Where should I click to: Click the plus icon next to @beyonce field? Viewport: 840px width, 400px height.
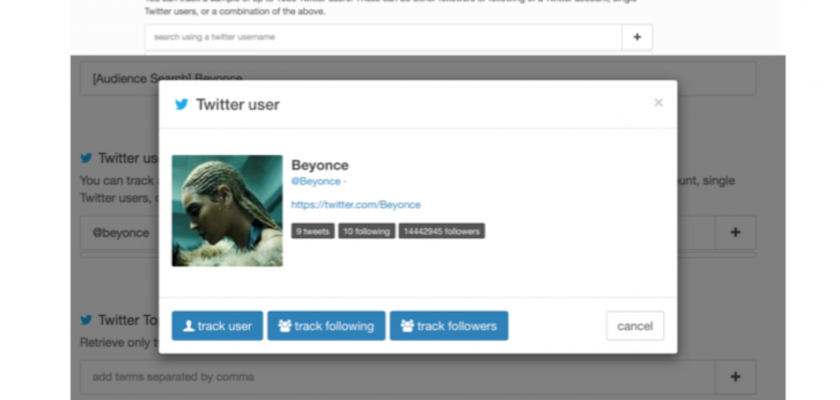tap(735, 233)
